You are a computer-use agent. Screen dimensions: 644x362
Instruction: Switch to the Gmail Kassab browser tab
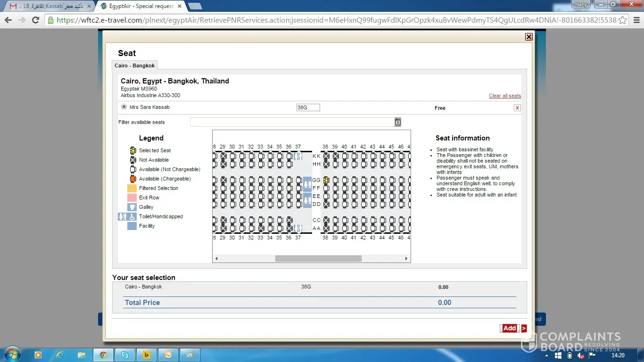point(50,6)
